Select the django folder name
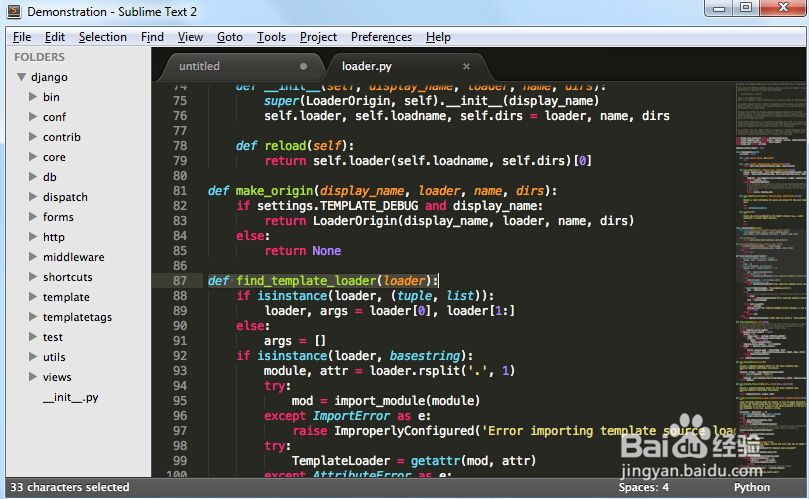The width and height of the screenshot is (809, 499). [x=49, y=77]
